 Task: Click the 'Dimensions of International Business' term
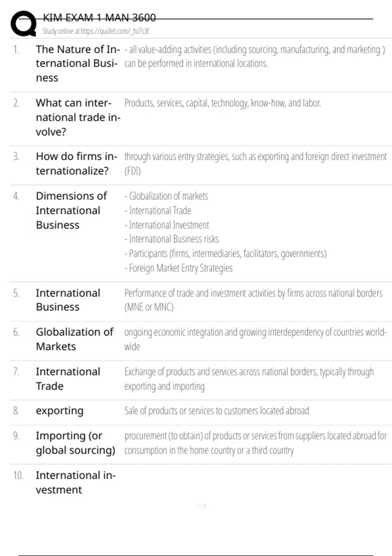71,210
